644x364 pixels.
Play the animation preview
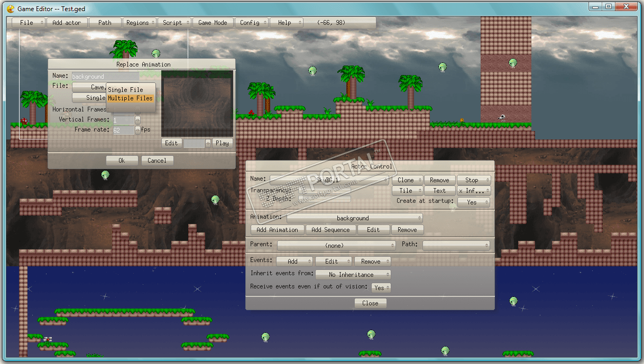pyautogui.click(x=223, y=143)
